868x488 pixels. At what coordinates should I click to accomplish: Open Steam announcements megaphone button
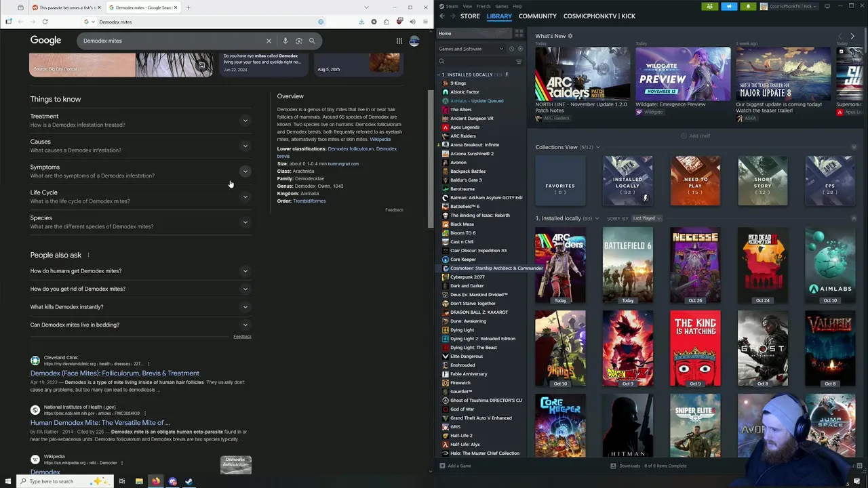[729, 6]
